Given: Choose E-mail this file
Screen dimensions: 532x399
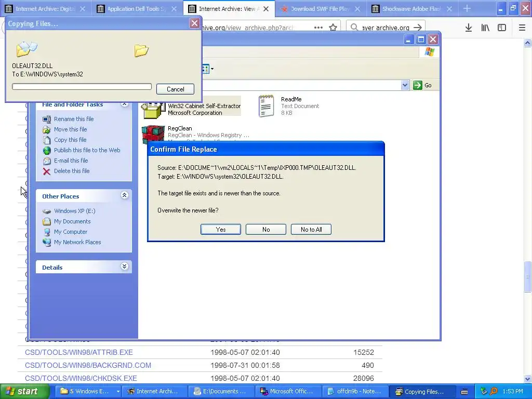Looking at the screenshot, I should [71, 161].
